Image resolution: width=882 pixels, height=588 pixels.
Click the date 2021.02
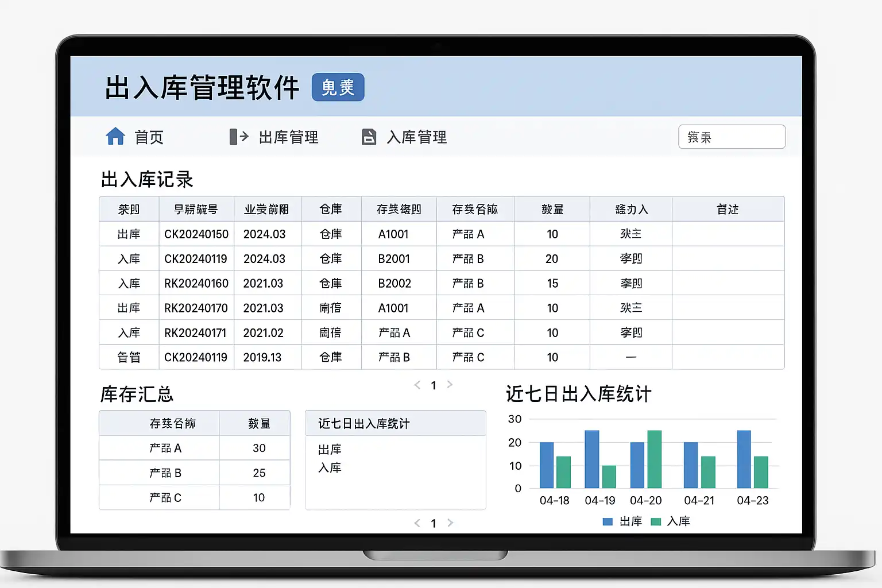[263, 333]
